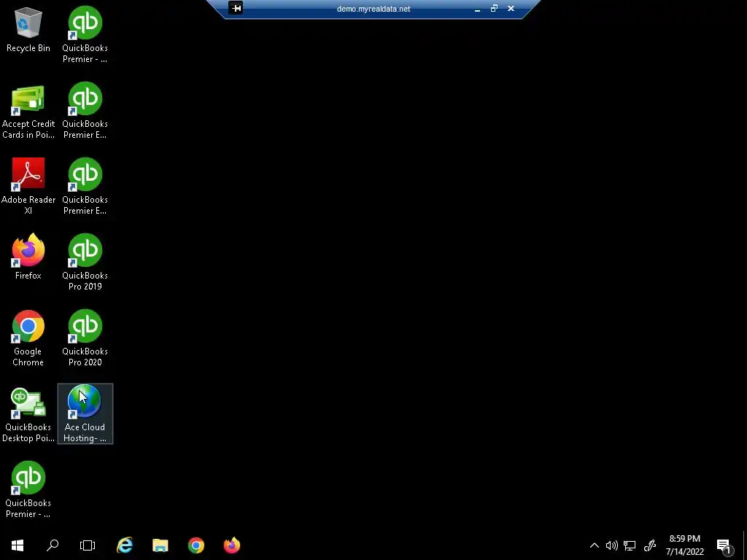
Task: Launch Firefox from the taskbar
Action: (x=232, y=545)
